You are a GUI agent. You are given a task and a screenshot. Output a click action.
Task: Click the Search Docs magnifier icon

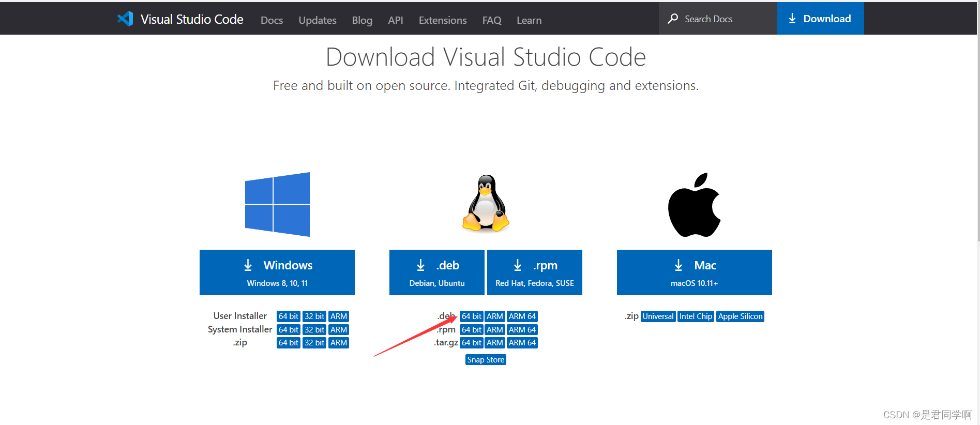click(673, 19)
